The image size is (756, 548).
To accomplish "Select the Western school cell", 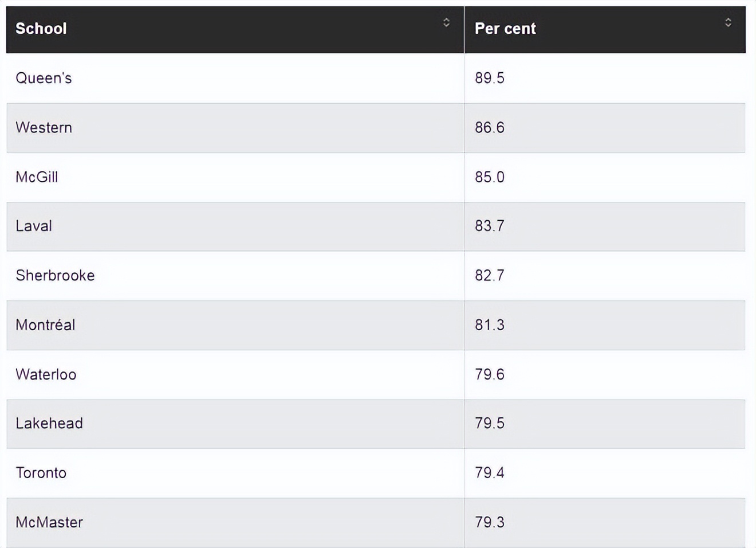I will click(x=44, y=127).
